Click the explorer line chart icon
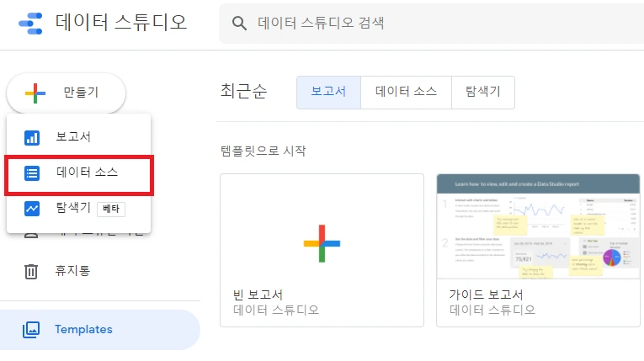 (x=32, y=209)
